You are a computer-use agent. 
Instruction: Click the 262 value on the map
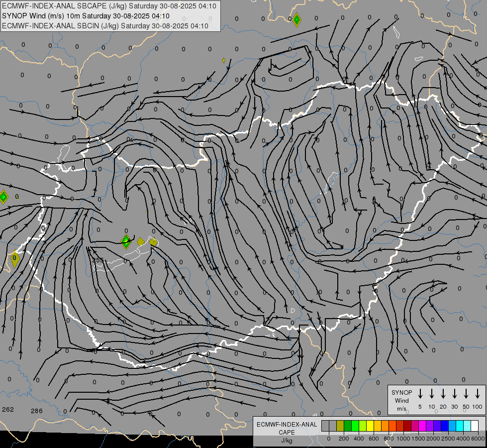[8, 410]
